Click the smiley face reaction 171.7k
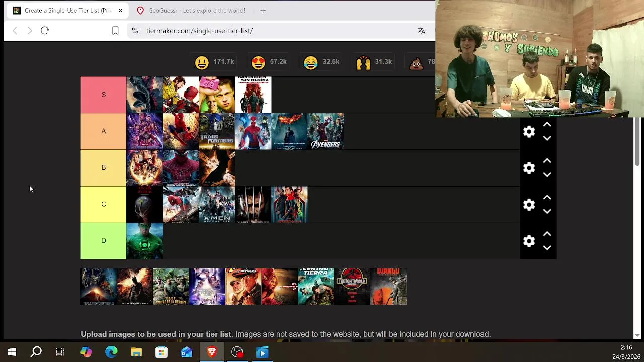The height and width of the screenshot is (362, 644). coord(214,62)
